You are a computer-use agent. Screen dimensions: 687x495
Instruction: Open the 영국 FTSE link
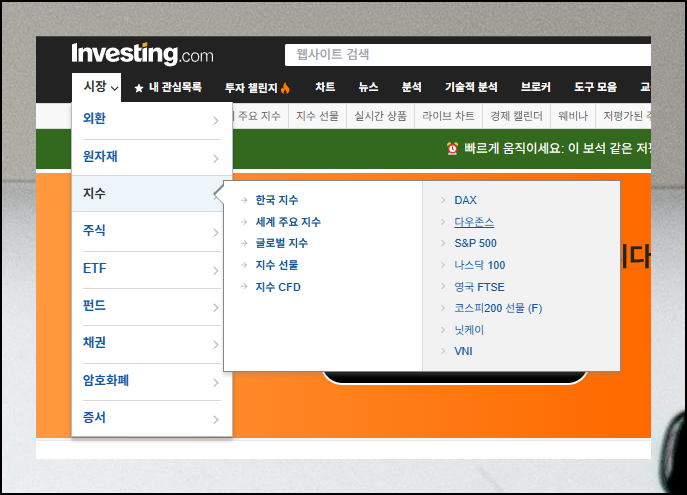click(479, 287)
